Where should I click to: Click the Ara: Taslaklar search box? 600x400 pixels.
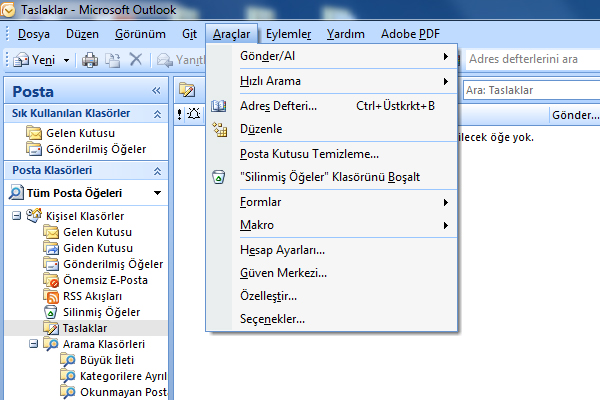pyautogui.click(x=532, y=90)
